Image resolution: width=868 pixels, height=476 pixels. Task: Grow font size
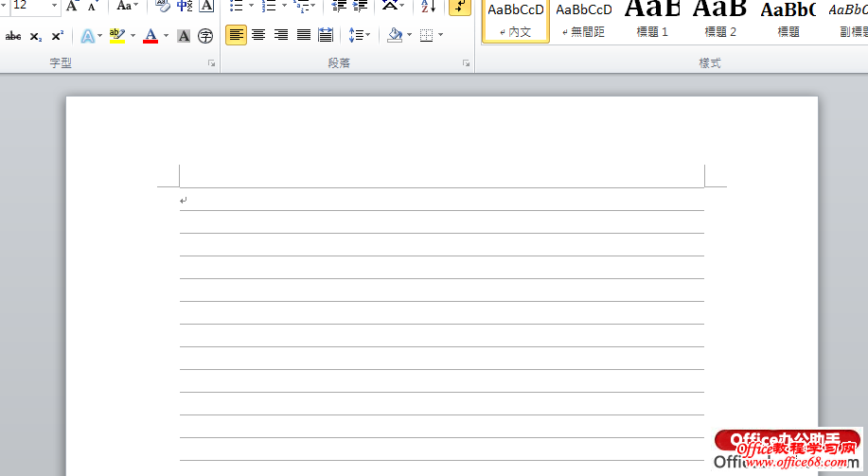click(71, 6)
